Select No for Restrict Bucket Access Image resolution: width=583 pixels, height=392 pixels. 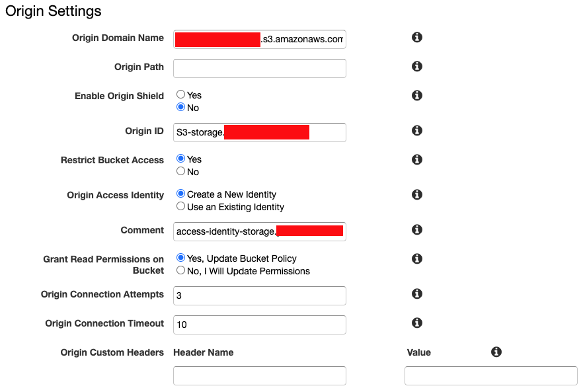point(180,172)
